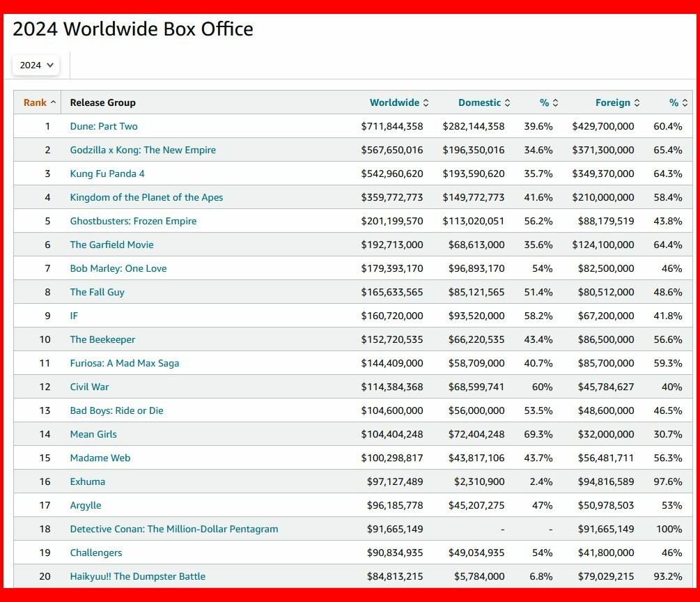The width and height of the screenshot is (700, 602).
Task: Sort table by Worldwide gross column
Action: (x=399, y=102)
